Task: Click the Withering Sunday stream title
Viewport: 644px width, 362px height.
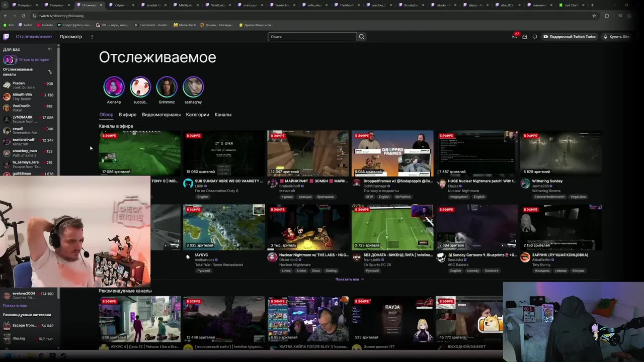Action: click(547, 181)
